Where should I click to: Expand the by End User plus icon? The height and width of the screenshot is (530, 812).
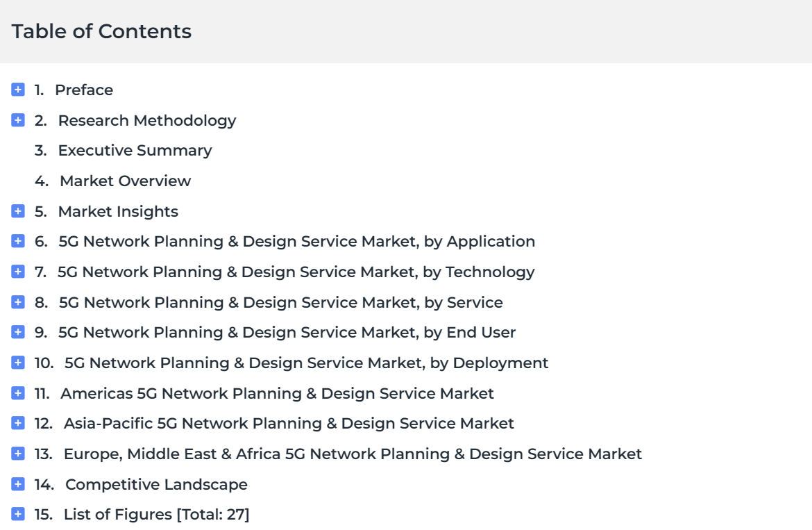coord(18,332)
